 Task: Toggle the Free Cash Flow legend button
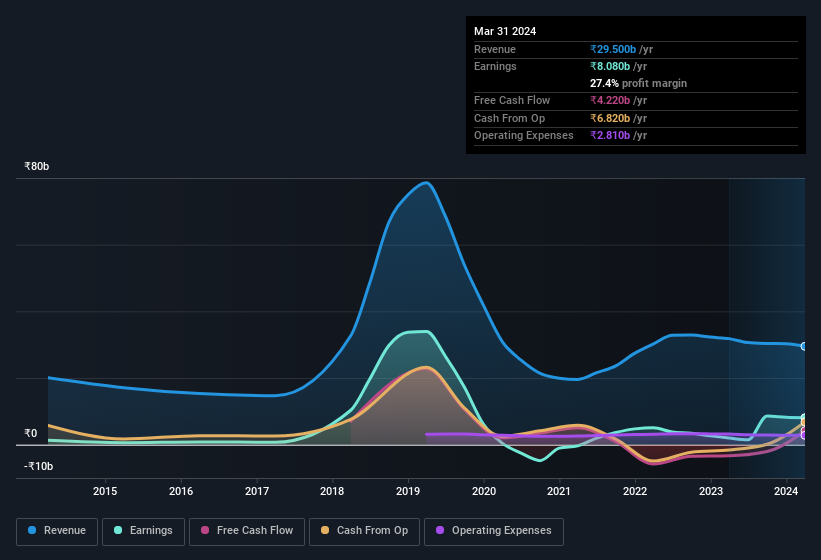click(x=247, y=532)
